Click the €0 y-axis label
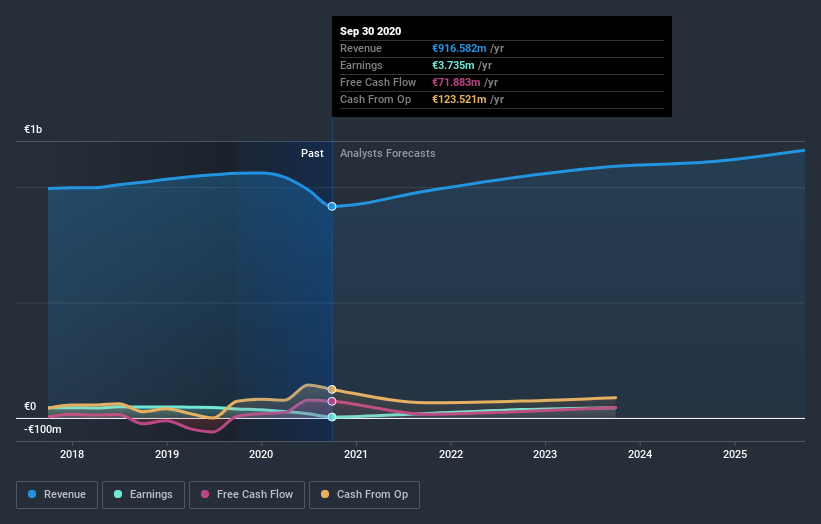The height and width of the screenshot is (524, 821). point(30,406)
